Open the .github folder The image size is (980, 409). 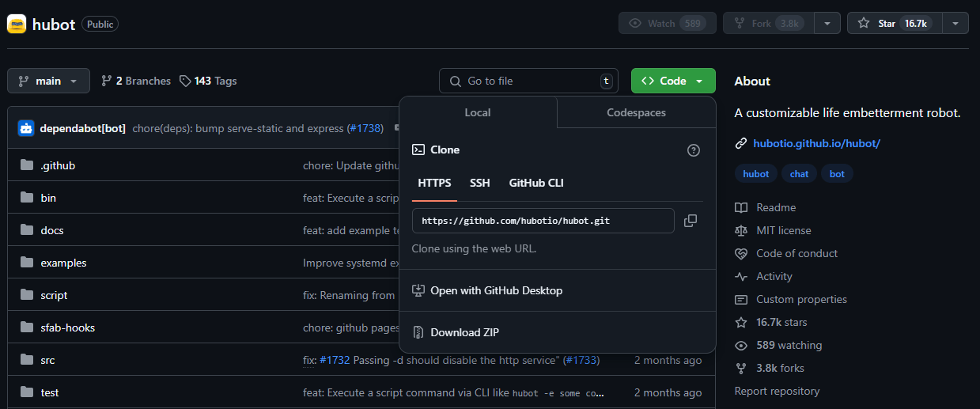(x=58, y=165)
